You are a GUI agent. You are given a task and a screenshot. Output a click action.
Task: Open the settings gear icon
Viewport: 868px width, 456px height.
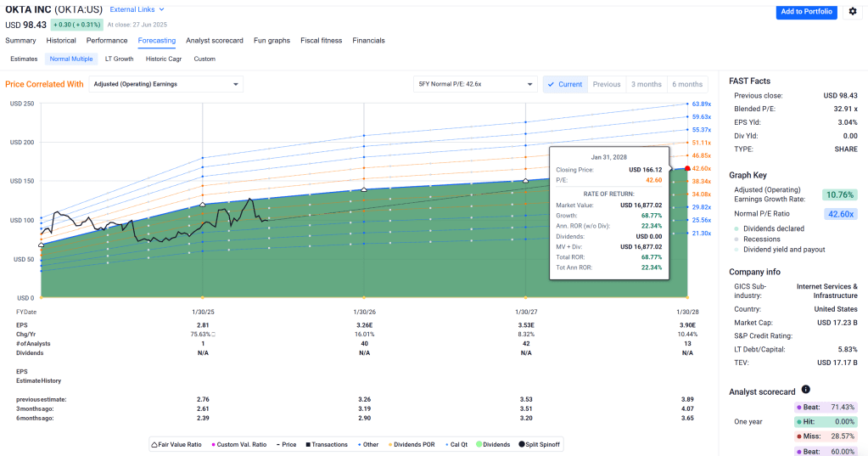coord(853,11)
